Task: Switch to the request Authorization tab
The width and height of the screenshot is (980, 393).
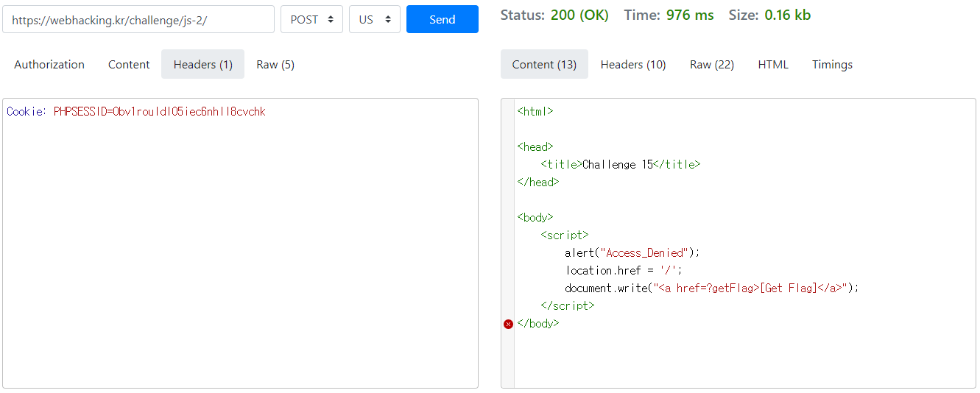Action: pyautogui.click(x=49, y=65)
